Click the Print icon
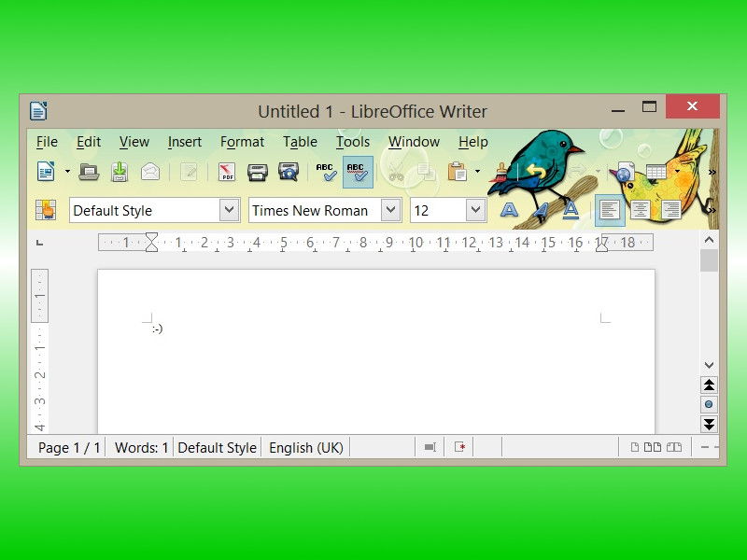Image resolution: width=747 pixels, height=560 pixels. pos(258,172)
